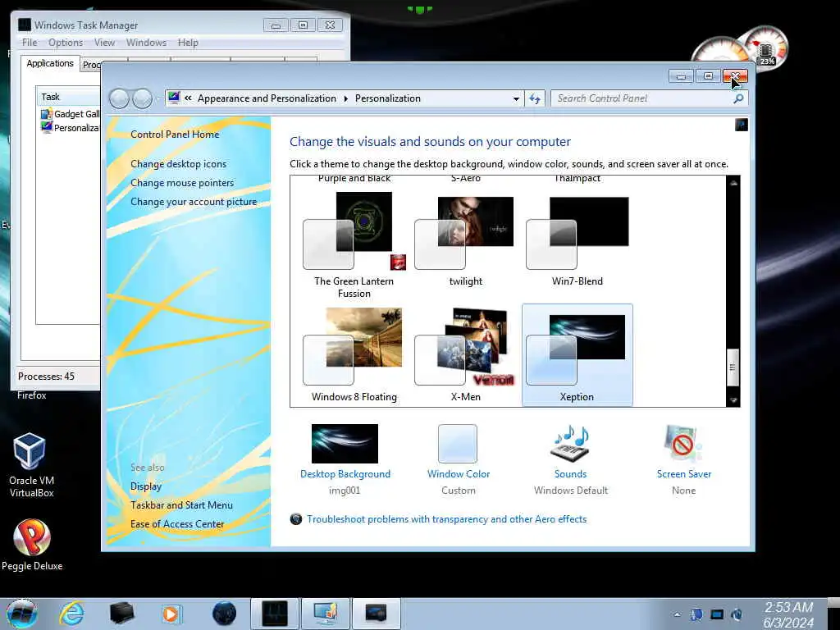The image size is (840, 630).
Task: Click the Windows Start orb
Action: coord(22,614)
